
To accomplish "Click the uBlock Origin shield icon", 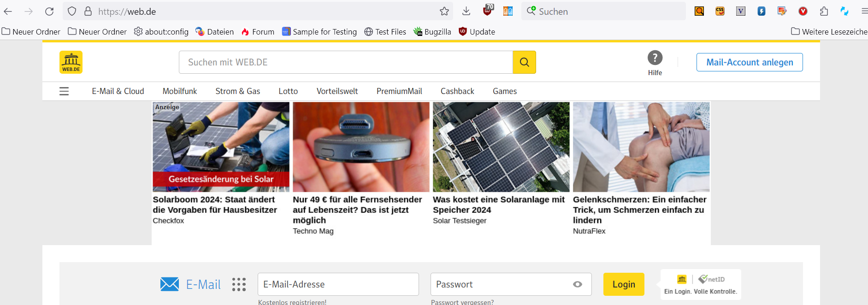I will click(x=488, y=11).
